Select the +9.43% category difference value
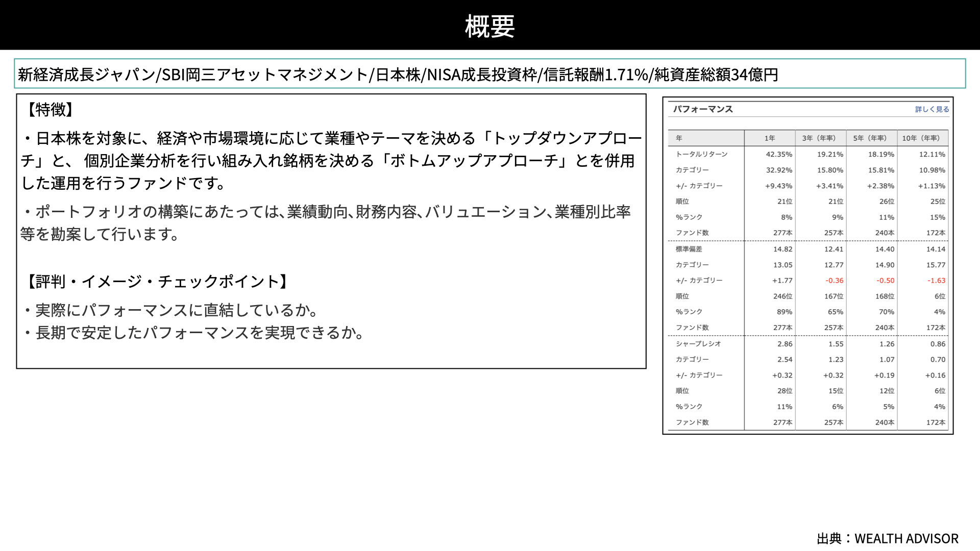Screen dimensions: 980x551 click(x=778, y=186)
